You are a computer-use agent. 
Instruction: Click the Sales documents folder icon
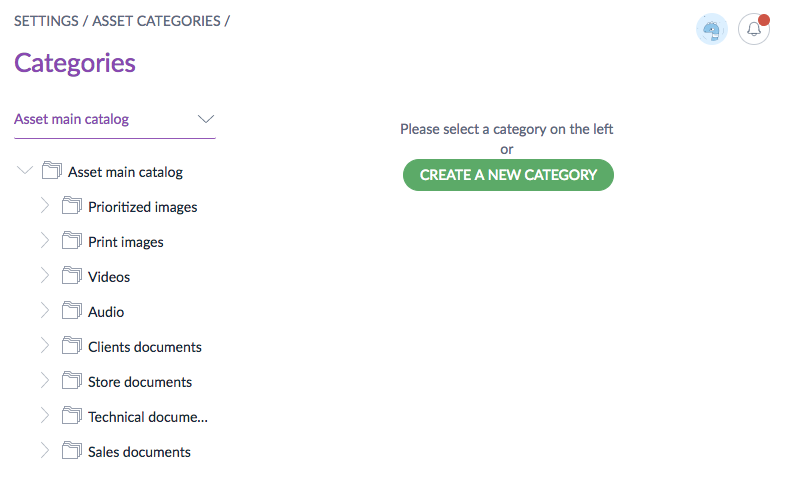(71, 452)
